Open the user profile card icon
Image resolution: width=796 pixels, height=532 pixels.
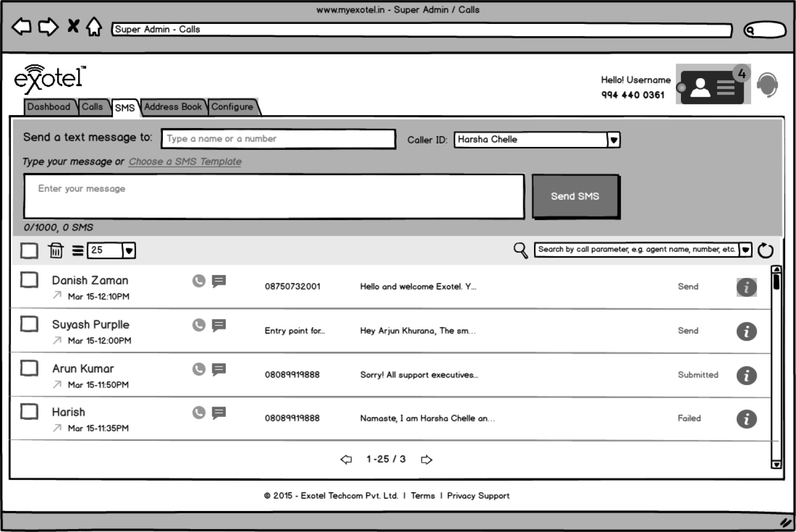[x=712, y=87]
